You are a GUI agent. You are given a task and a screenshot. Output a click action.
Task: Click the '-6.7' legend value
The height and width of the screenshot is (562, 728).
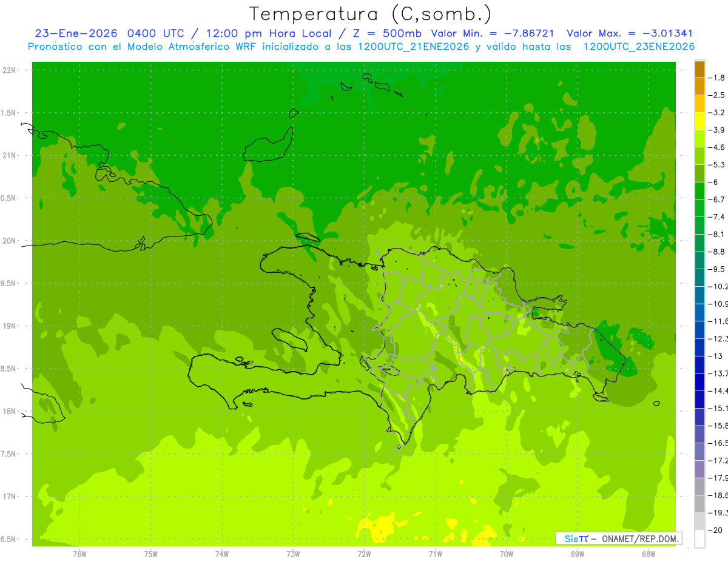pyautogui.click(x=716, y=199)
